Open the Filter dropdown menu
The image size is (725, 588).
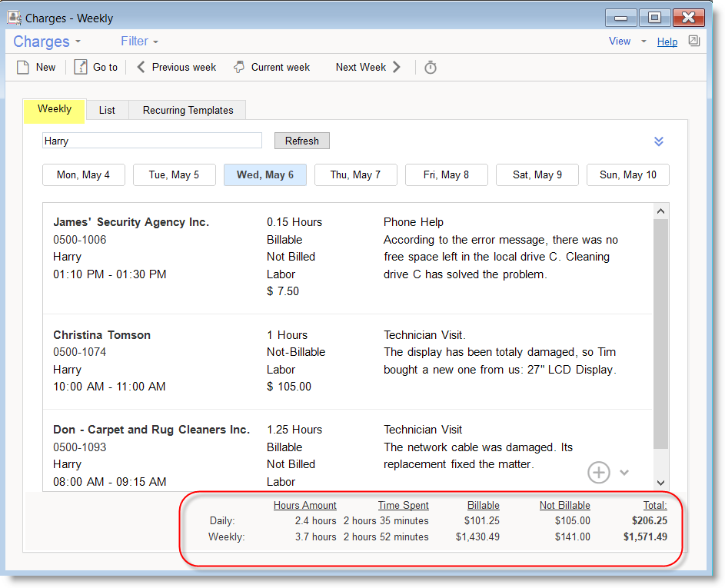pyautogui.click(x=139, y=42)
